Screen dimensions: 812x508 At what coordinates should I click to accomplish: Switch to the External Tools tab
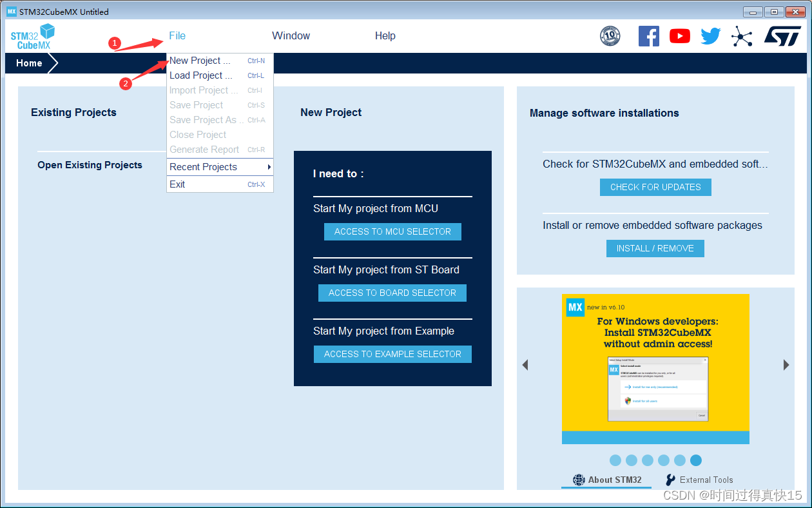click(699, 480)
